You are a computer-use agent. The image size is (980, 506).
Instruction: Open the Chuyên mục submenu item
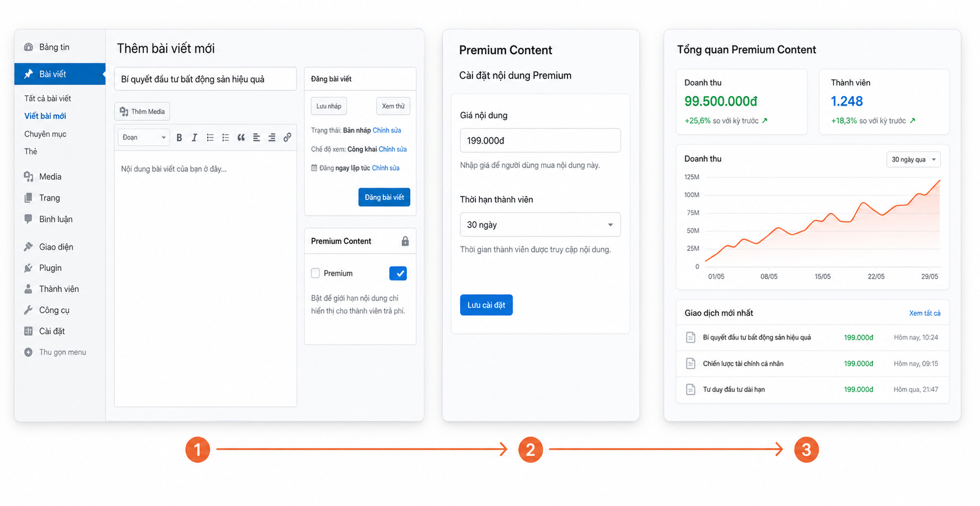click(x=45, y=134)
